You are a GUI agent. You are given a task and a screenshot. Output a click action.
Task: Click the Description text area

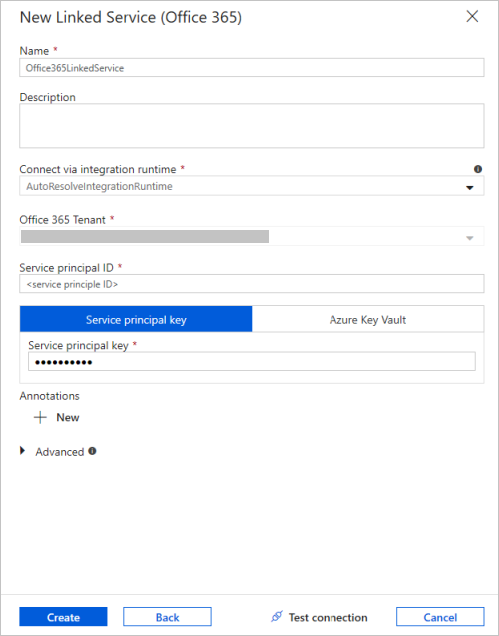point(252,126)
